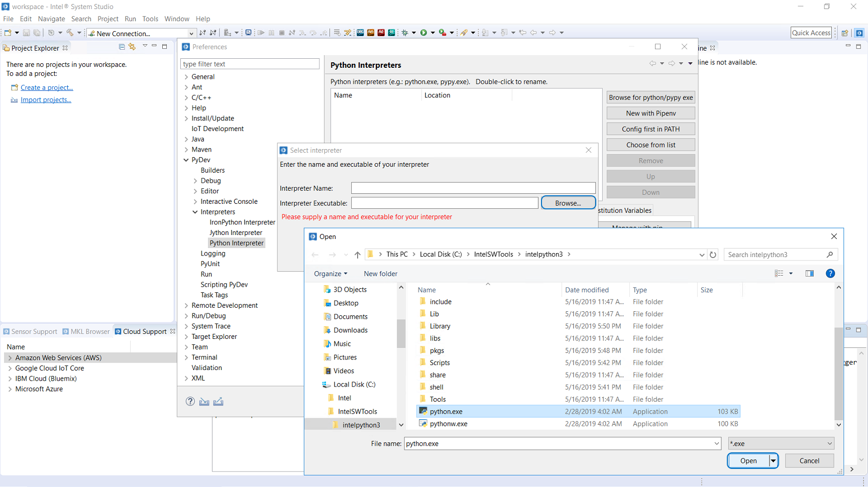Click the refresh icon in Open dialog address bar

713,255
